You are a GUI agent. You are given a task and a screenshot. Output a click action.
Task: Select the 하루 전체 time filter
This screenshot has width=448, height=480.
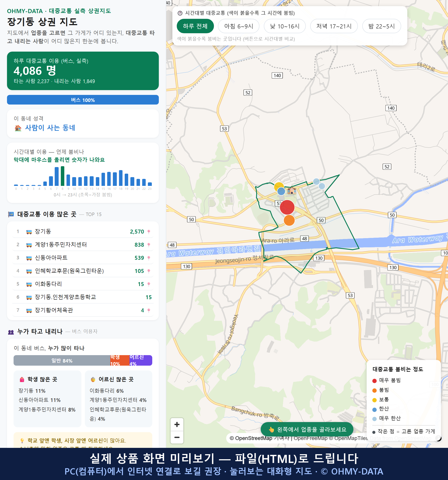(x=195, y=26)
